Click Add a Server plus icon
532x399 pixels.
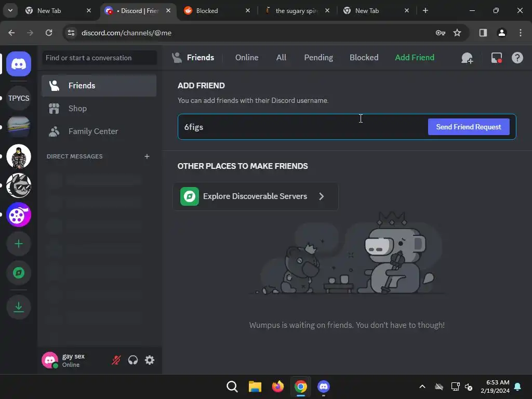click(19, 244)
